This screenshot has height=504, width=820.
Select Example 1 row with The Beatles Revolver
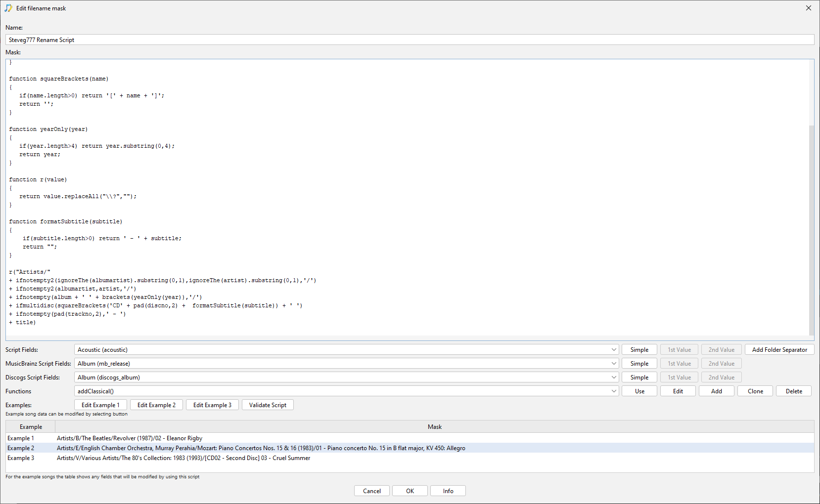coord(410,438)
